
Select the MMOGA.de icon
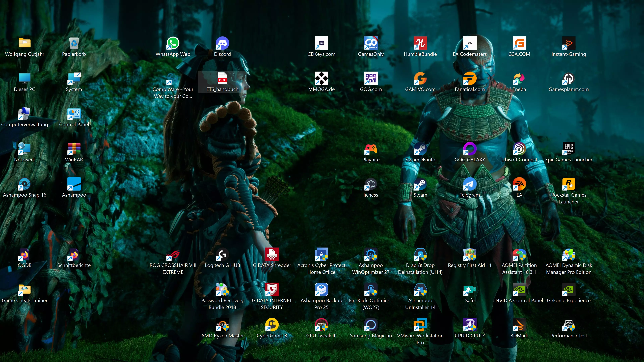(321, 78)
